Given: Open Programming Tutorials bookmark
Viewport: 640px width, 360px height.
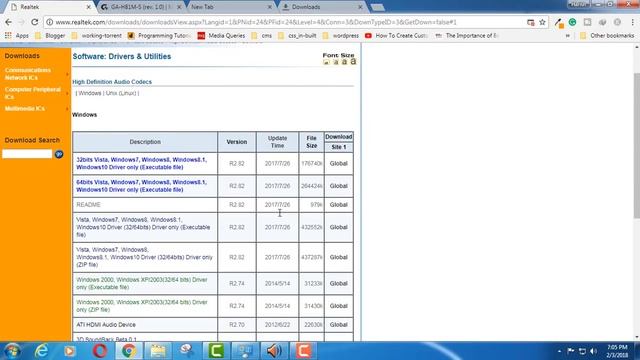Looking at the screenshot, I should 159,36.
